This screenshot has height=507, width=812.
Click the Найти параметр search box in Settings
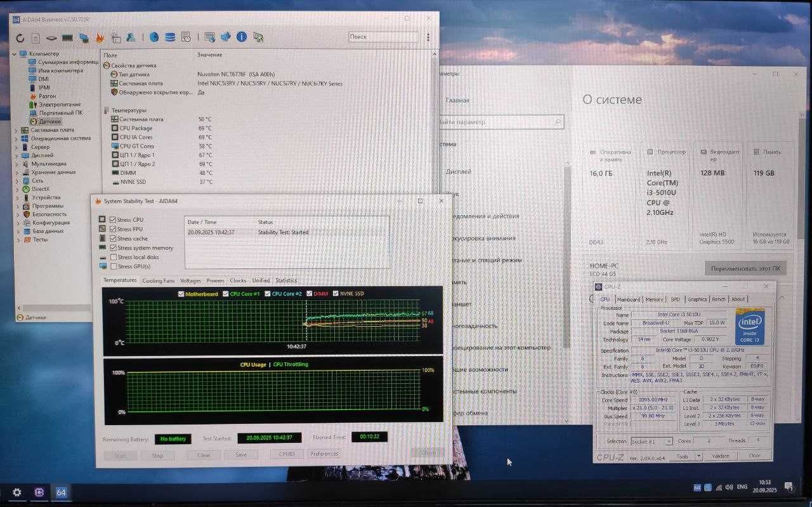(x=501, y=122)
